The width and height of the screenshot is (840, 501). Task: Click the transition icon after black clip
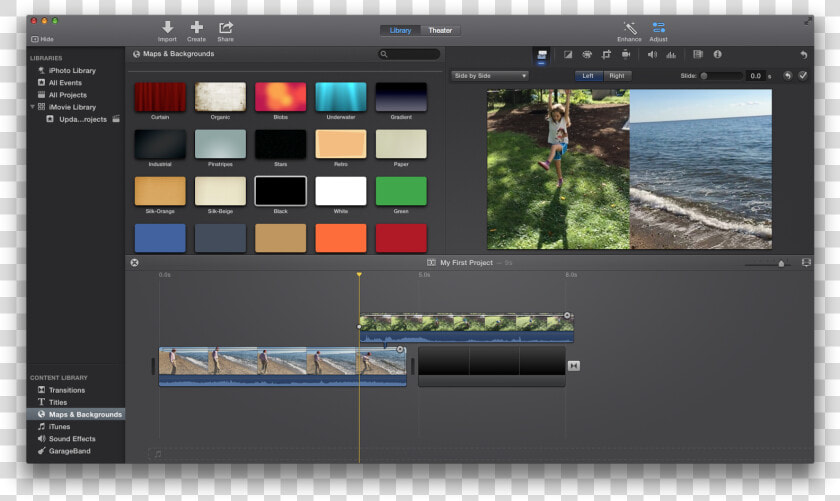tap(574, 366)
